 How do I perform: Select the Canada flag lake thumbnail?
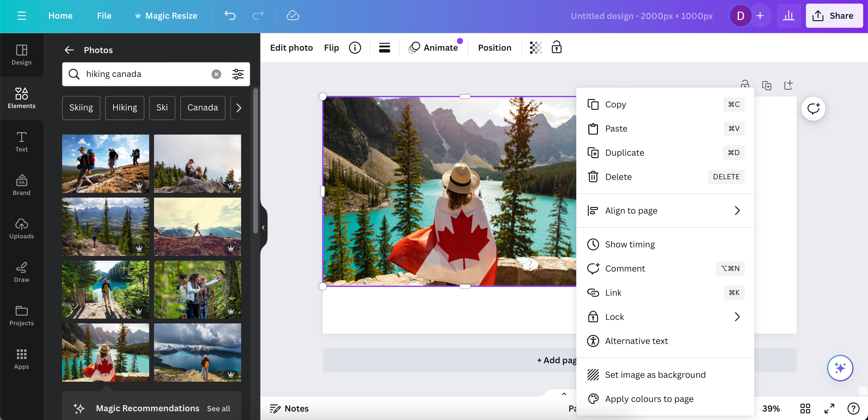coord(105,352)
